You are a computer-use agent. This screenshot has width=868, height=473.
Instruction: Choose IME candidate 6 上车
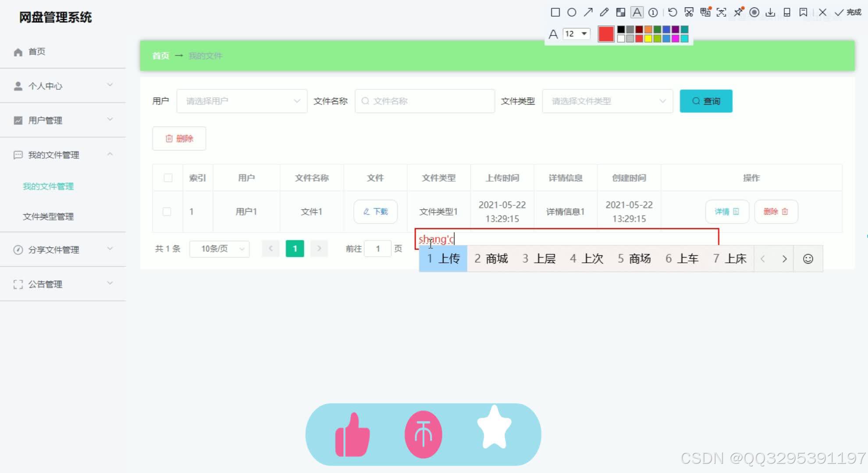tap(682, 259)
